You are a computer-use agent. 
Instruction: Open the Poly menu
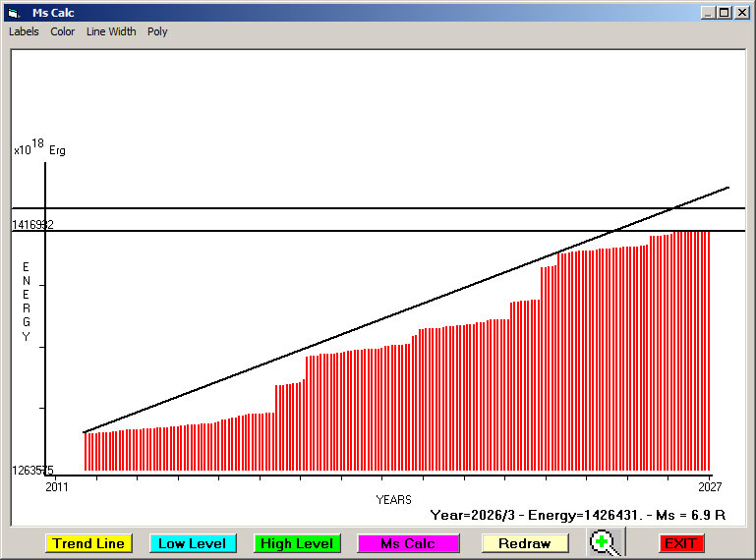(157, 31)
